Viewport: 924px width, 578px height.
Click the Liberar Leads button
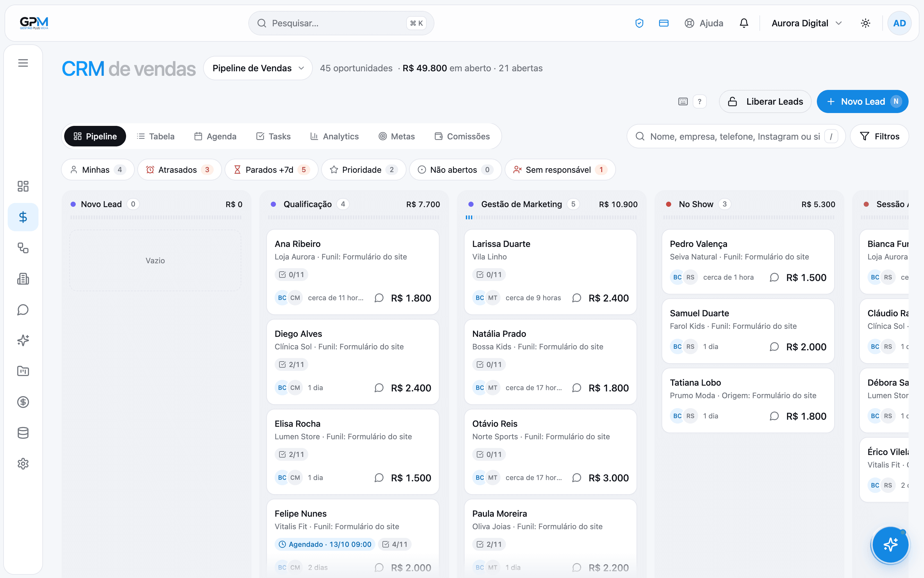click(x=765, y=102)
